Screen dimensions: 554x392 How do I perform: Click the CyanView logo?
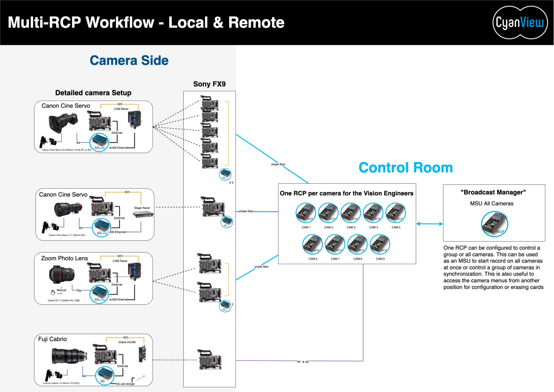click(x=520, y=22)
